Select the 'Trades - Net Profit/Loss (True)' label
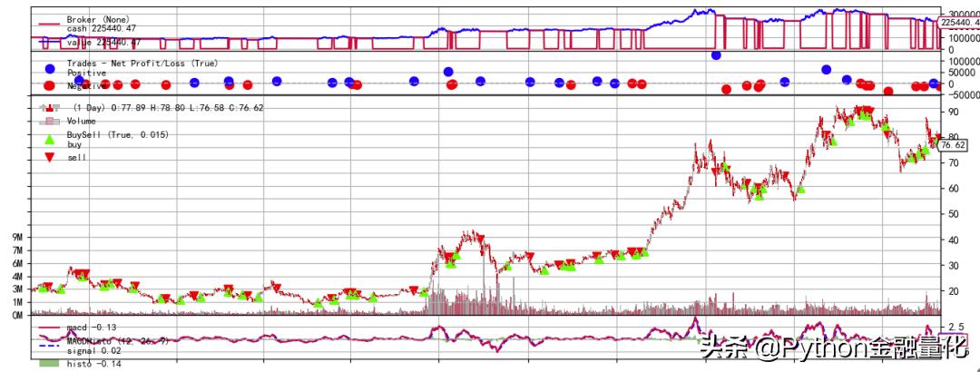980x372 pixels. pos(142,64)
